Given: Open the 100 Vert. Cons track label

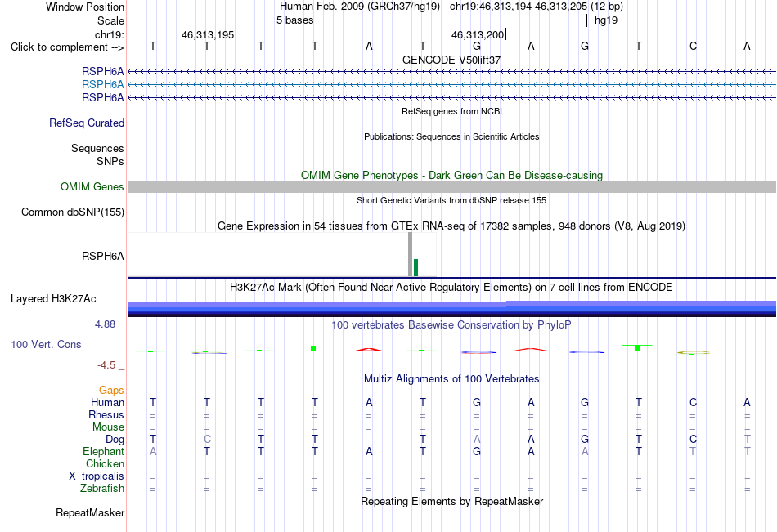Looking at the screenshot, I should 46,344.
